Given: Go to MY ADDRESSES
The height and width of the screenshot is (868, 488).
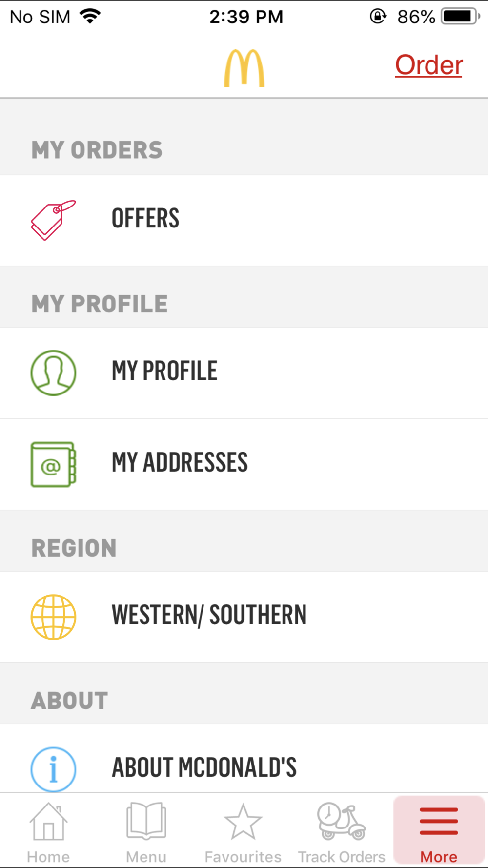Looking at the screenshot, I should tap(244, 464).
